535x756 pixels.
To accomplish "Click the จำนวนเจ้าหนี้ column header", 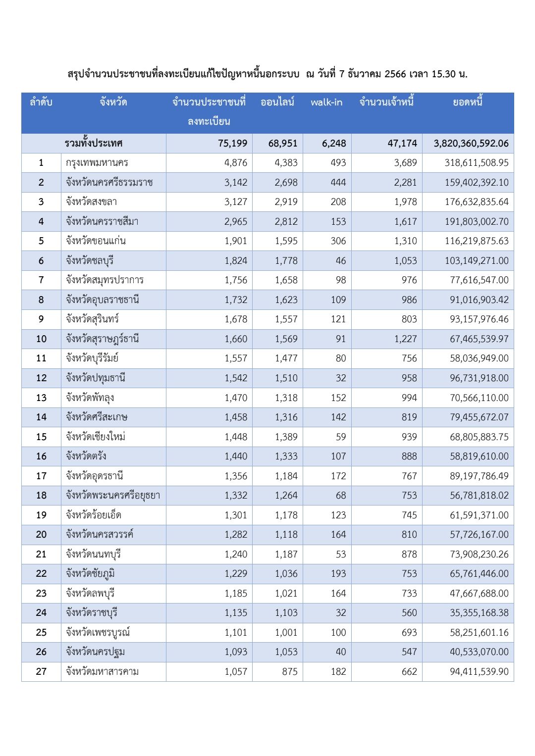I will click(x=386, y=102).
